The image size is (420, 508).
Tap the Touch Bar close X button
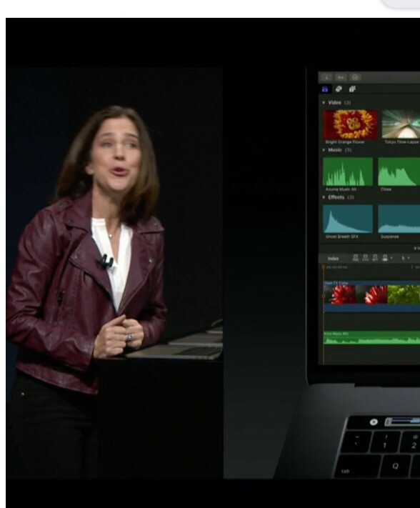click(374, 422)
